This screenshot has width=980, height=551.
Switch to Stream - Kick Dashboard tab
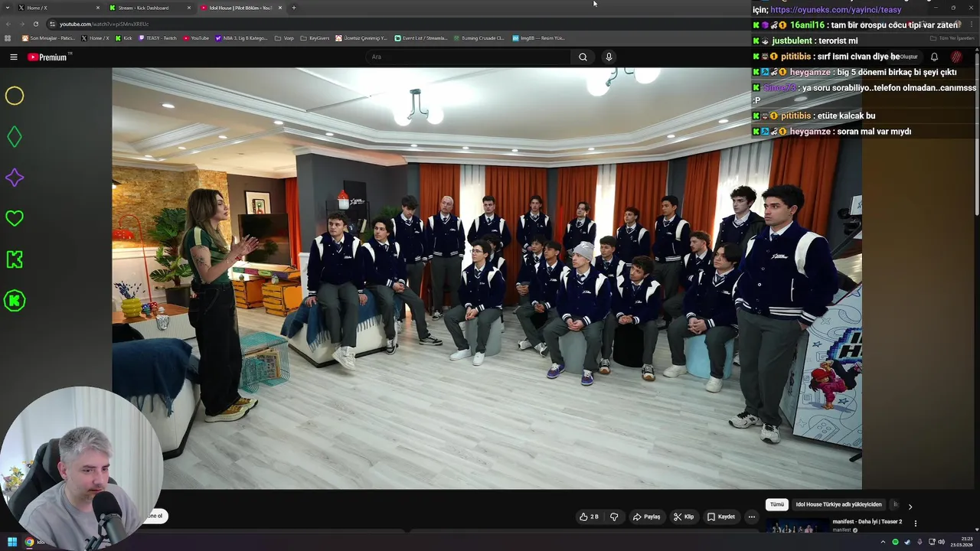pos(149,8)
